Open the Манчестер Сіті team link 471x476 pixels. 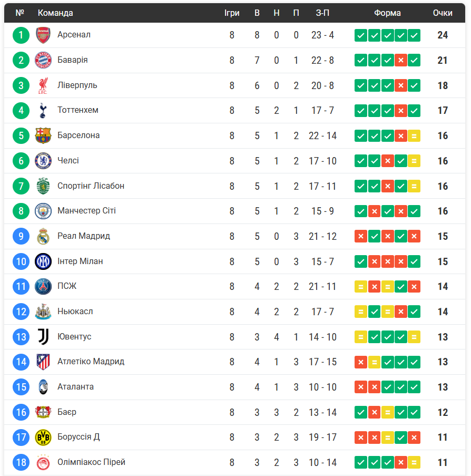point(86,211)
